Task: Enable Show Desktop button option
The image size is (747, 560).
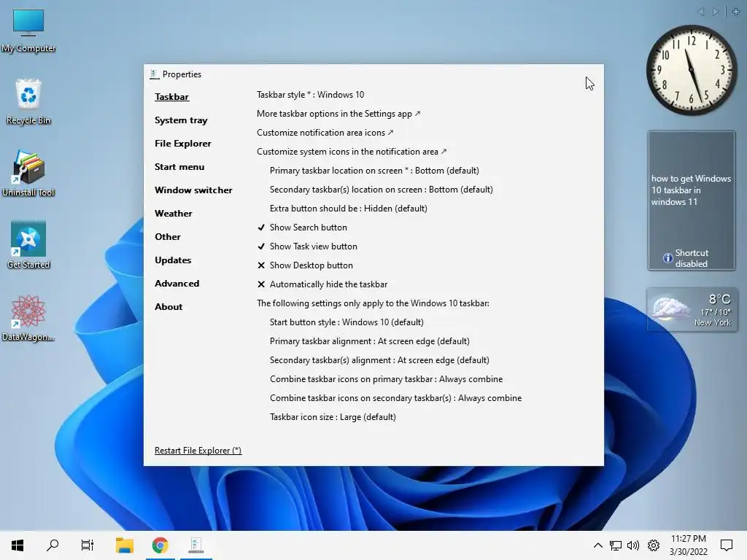Action: coord(306,265)
